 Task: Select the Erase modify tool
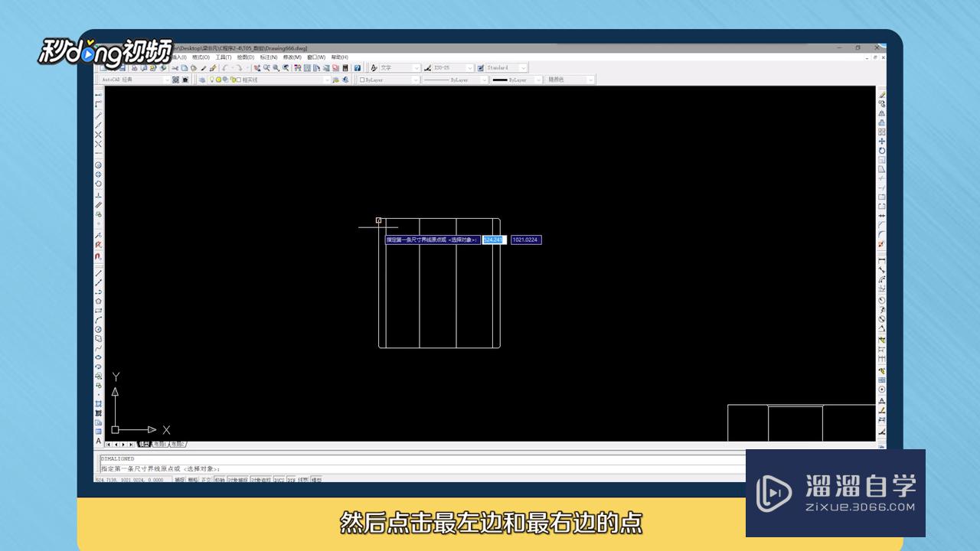point(882,95)
